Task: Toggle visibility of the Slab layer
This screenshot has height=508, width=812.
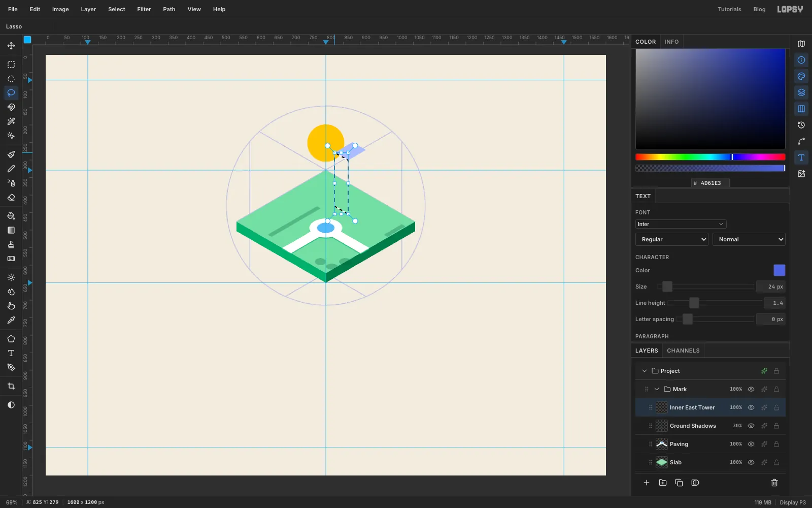Action: coord(751,462)
